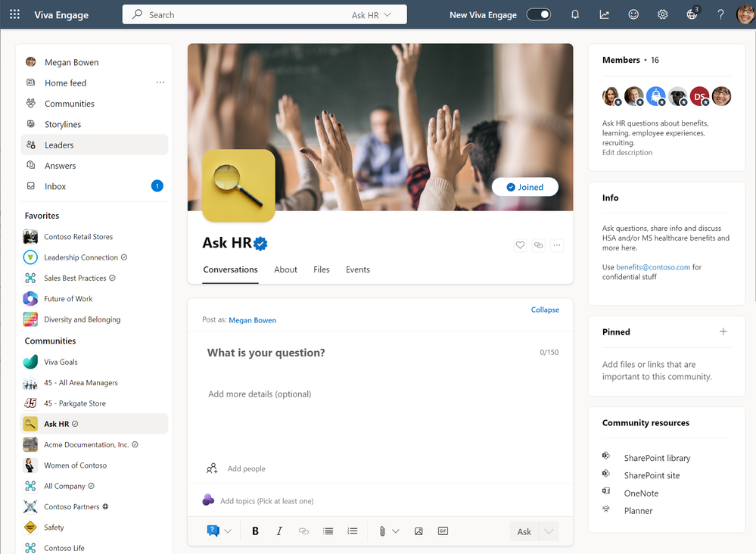Add a pinned item with plus icon
The width and height of the screenshot is (756, 554).
(x=723, y=331)
